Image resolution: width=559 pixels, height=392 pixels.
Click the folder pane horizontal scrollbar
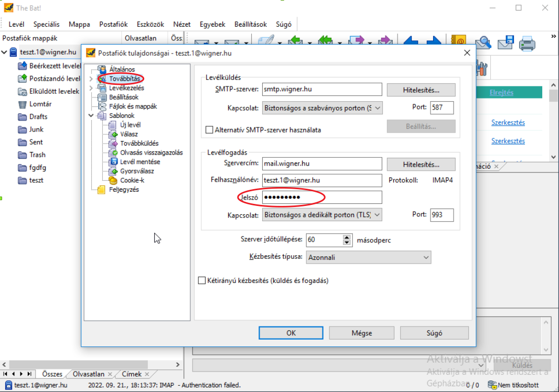coord(79,365)
